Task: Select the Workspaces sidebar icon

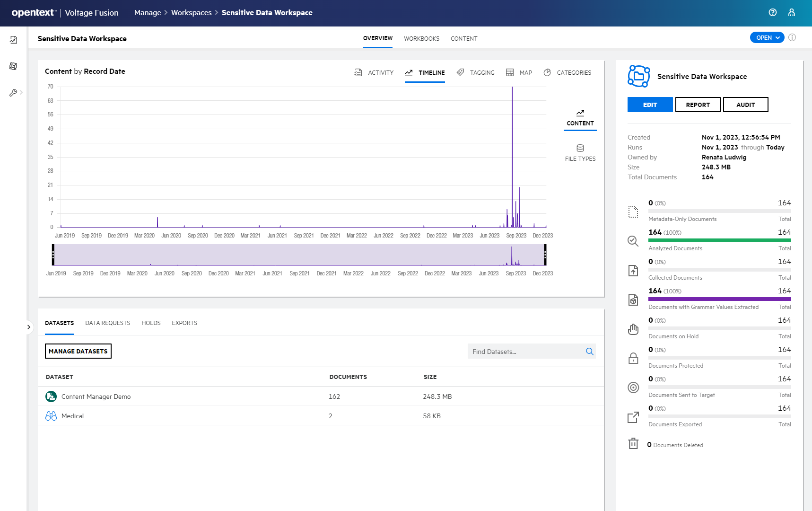Action: coord(13,66)
